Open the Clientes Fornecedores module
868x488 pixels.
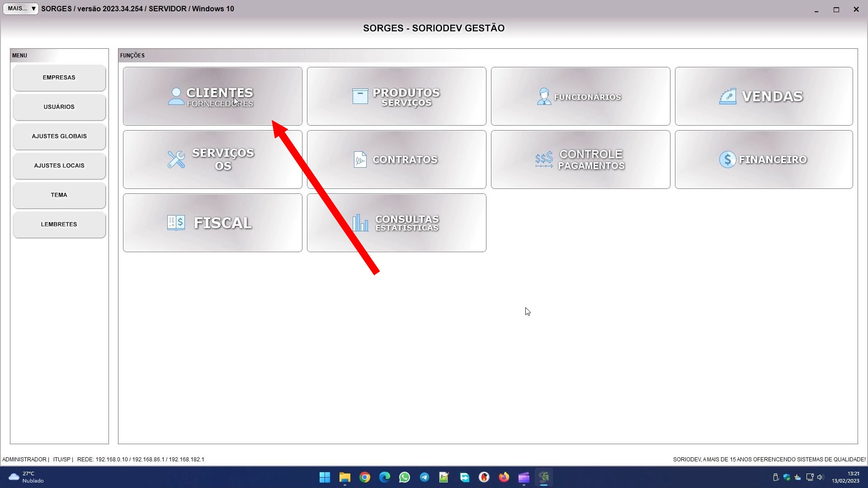(x=212, y=96)
